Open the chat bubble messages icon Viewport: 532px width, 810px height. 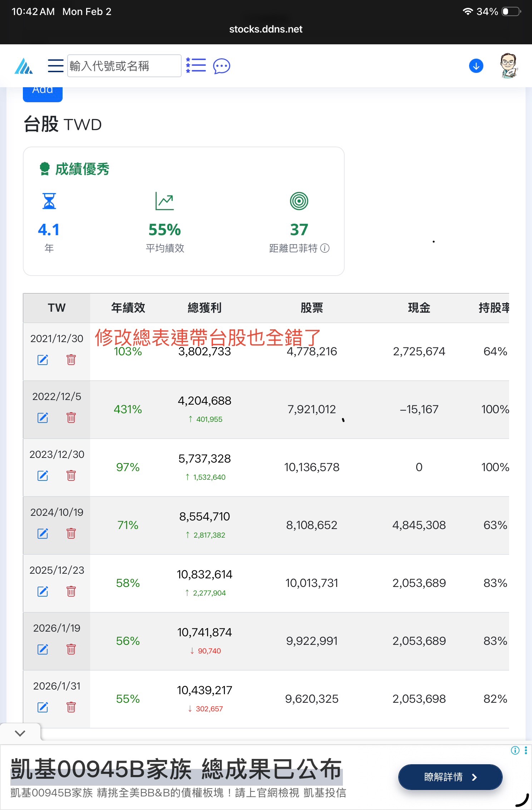(x=221, y=66)
